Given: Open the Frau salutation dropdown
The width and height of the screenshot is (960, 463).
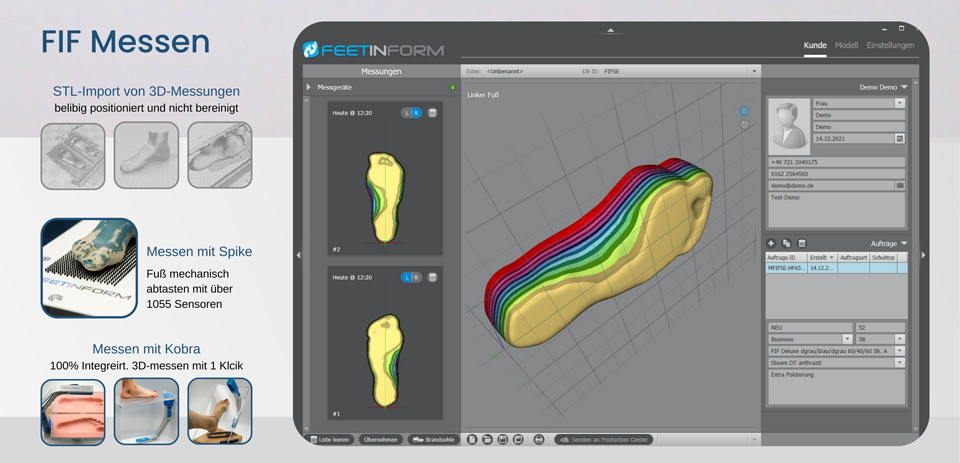Looking at the screenshot, I should point(899,103).
